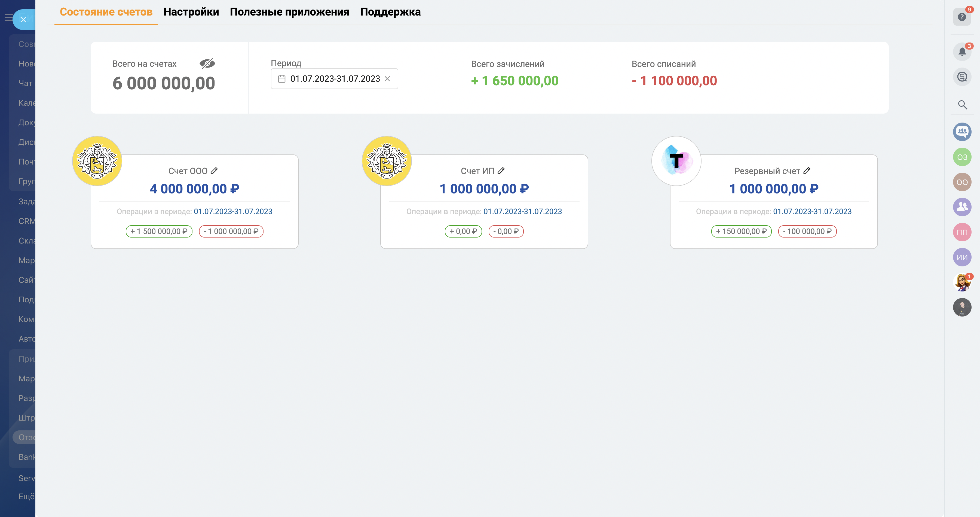Open the Период date picker field
Image resolution: width=980 pixels, height=517 pixels.
(331, 79)
